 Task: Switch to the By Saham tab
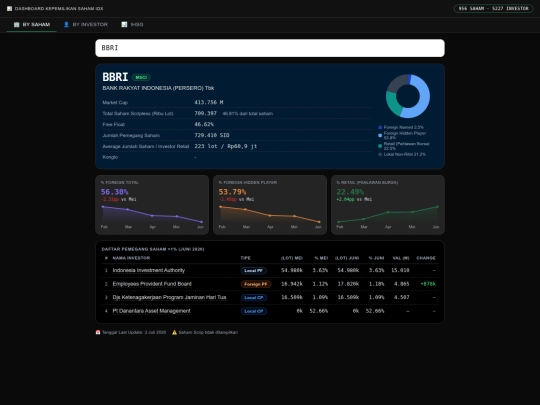32,24
